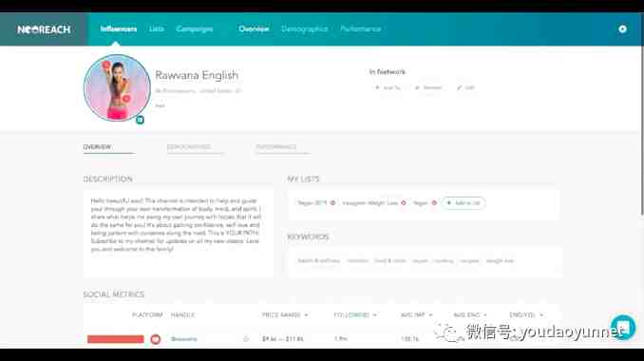Remove the Instagram Weight Loss list tag

point(404,203)
